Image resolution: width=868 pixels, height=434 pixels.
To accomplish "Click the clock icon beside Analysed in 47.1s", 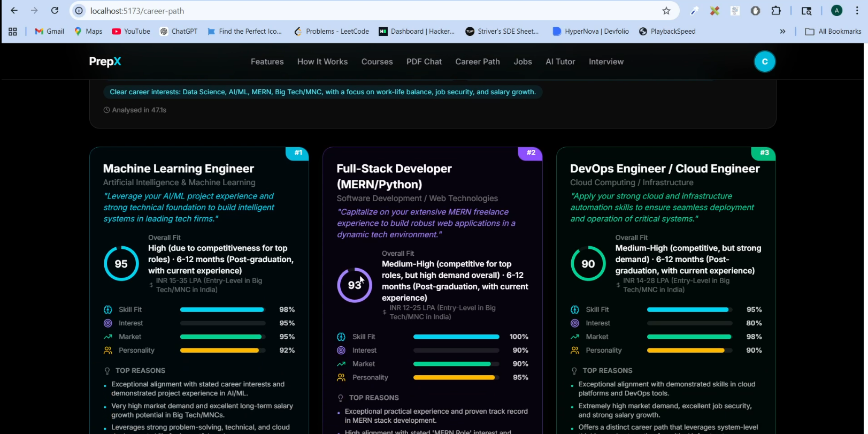I will point(106,110).
